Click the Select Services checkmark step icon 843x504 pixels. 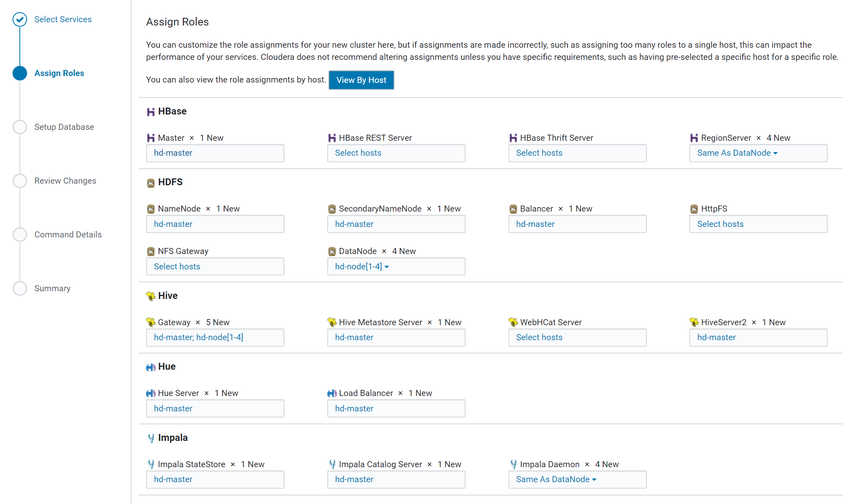click(x=19, y=19)
